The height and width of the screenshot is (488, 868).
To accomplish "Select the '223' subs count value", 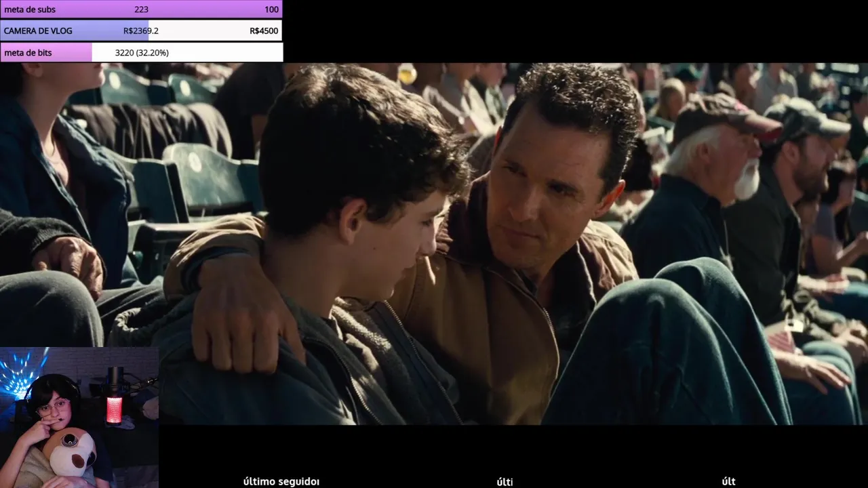I will 141,9.
